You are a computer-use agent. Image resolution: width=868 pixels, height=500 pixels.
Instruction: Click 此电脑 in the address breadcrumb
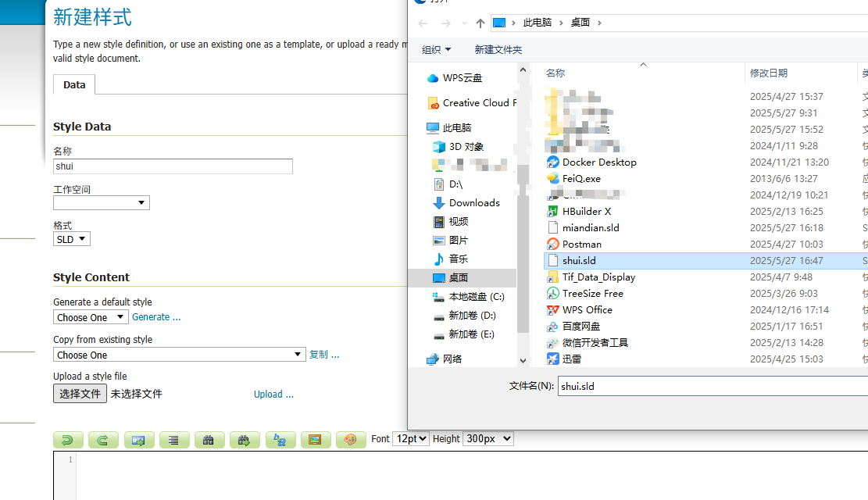(537, 23)
